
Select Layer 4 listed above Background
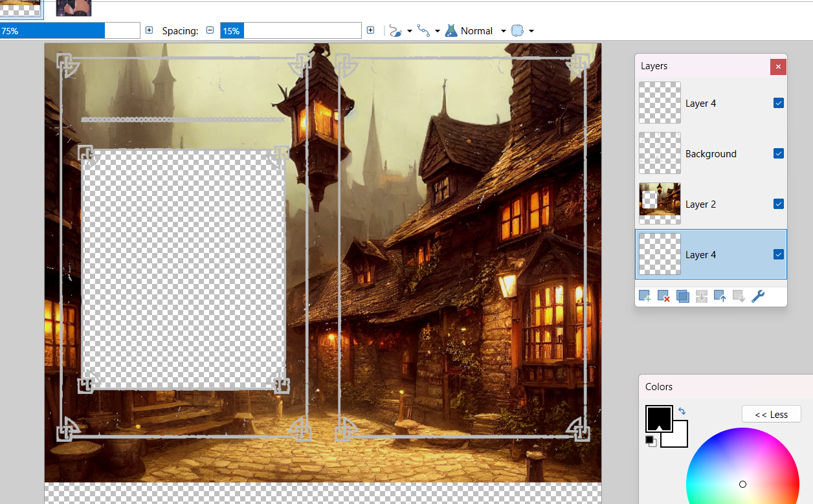[711, 103]
